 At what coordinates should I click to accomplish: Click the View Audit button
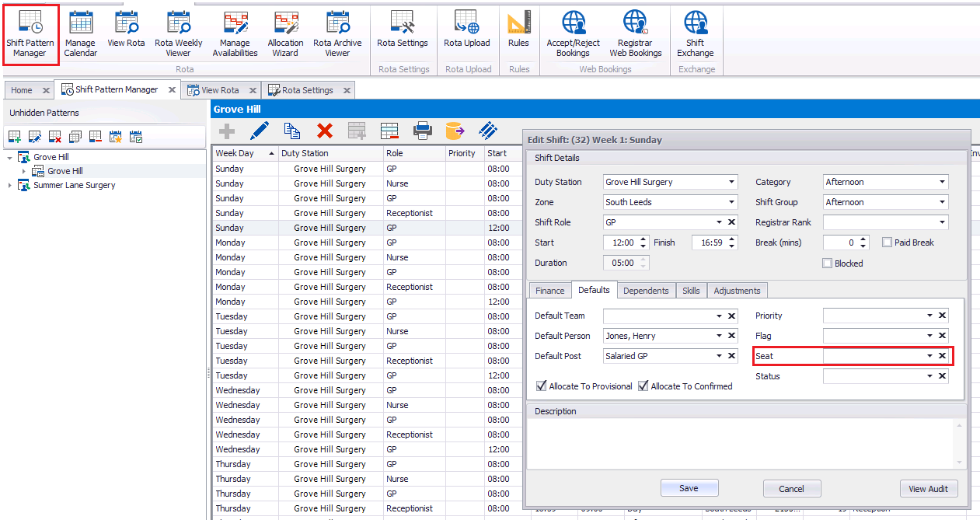pyautogui.click(x=928, y=489)
